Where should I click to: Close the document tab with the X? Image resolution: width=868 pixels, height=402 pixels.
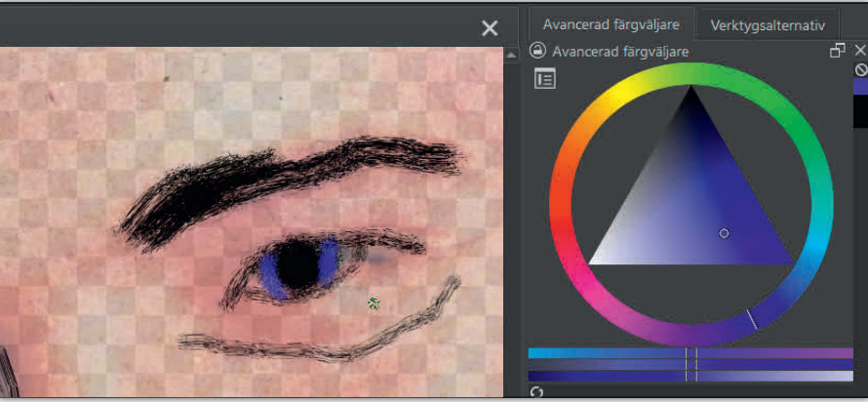(490, 28)
